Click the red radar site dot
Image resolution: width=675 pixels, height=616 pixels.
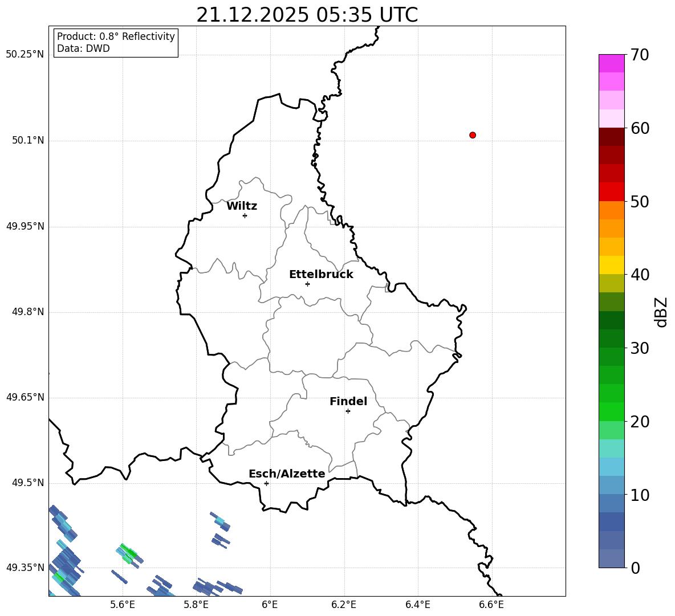(x=473, y=135)
